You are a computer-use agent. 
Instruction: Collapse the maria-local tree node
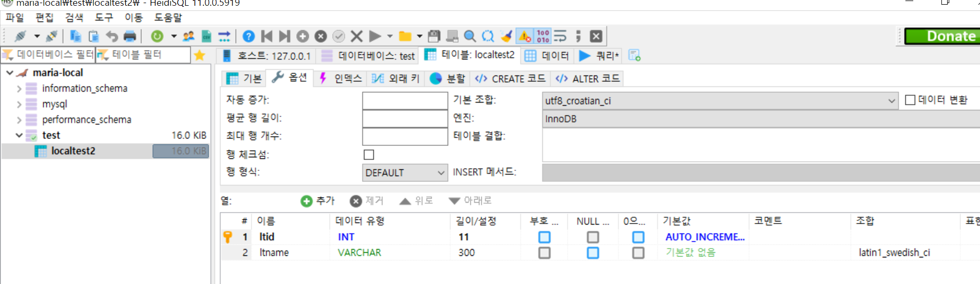[x=9, y=73]
